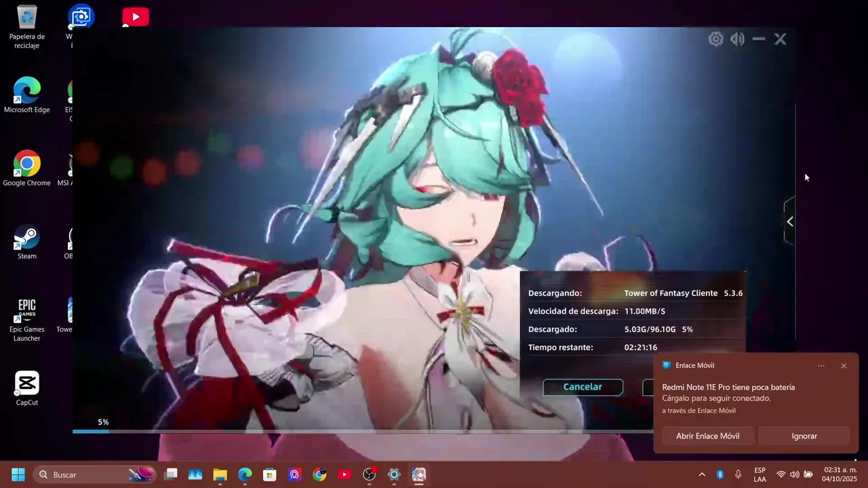This screenshot has width=868, height=488.
Task: Open the Google Chrome desktop shortcut
Action: [27, 169]
